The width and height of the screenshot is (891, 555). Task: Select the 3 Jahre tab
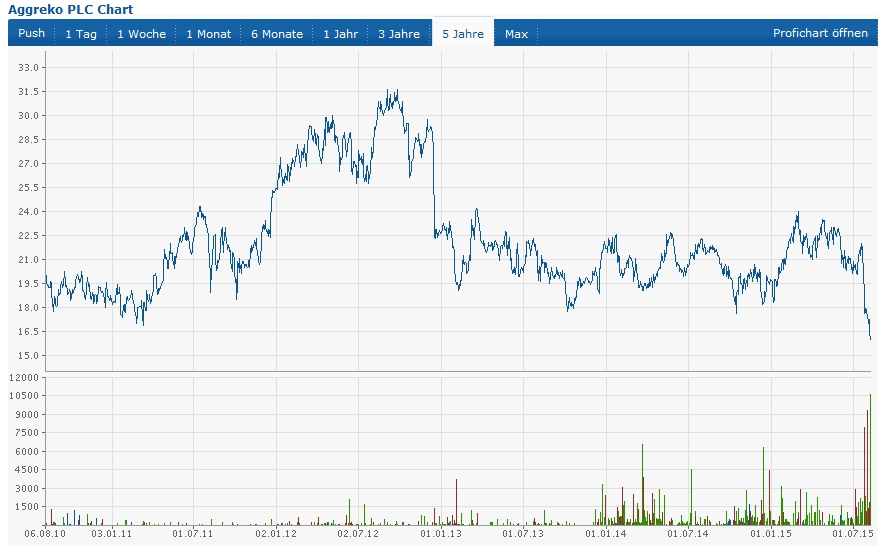[399, 34]
